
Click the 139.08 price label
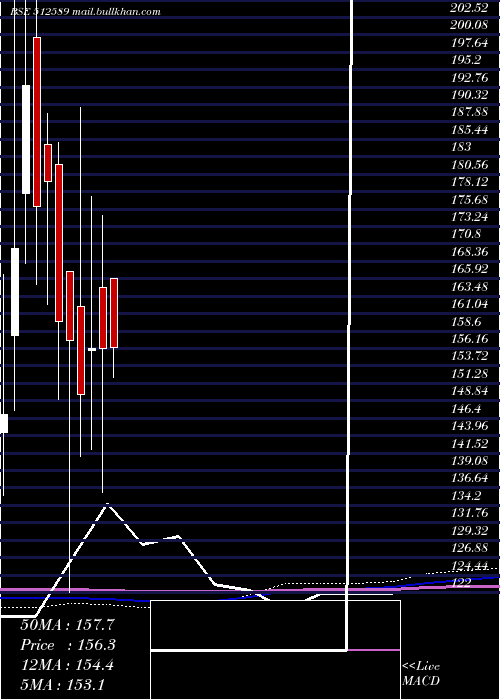coord(469,460)
